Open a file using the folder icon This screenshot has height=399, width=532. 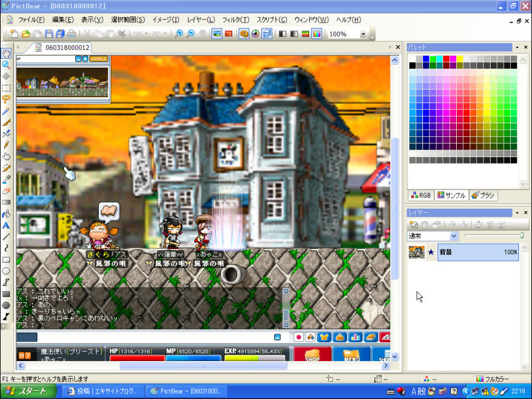point(26,34)
